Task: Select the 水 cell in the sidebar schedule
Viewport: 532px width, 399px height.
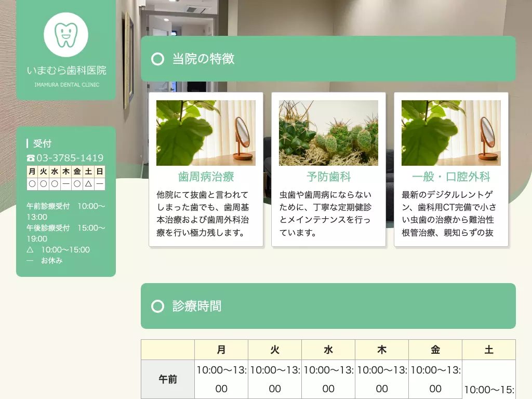Action: click(x=55, y=171)
